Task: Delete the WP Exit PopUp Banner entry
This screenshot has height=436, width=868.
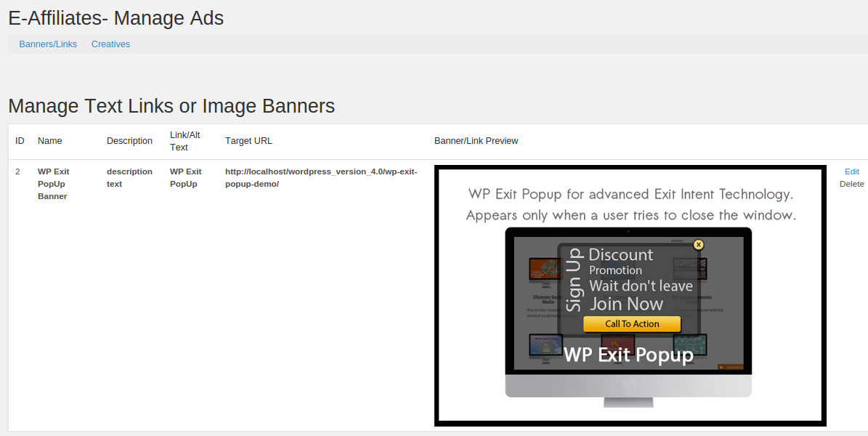Action: pos(851,184)
